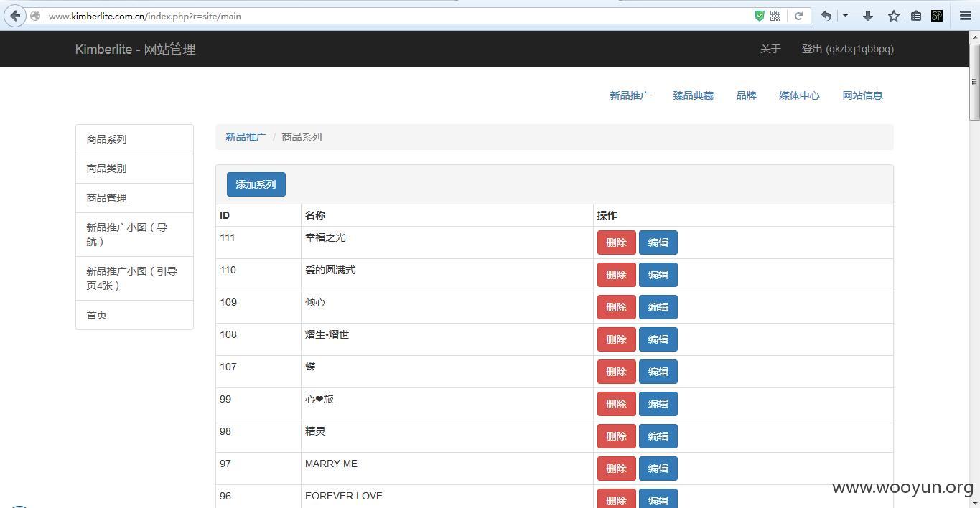Open the 关于 navbar link

770,49
